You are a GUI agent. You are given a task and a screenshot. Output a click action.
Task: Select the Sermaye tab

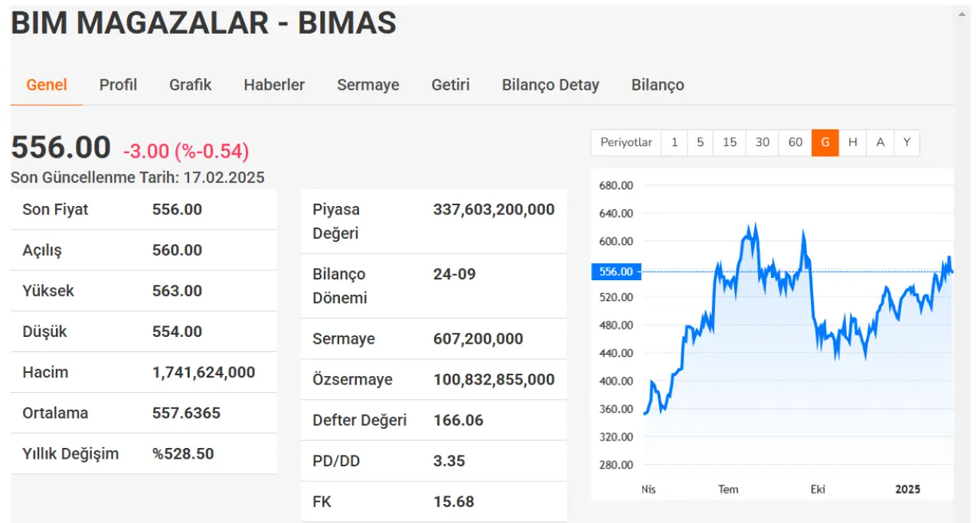click(x=367, y=85)
